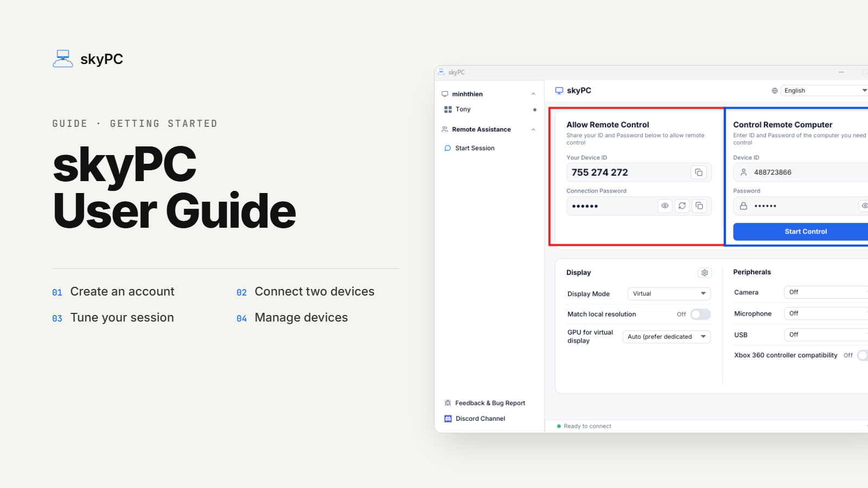Open the Display Mode Virtual dropdown
868x488 pixels.
point(669,294)
